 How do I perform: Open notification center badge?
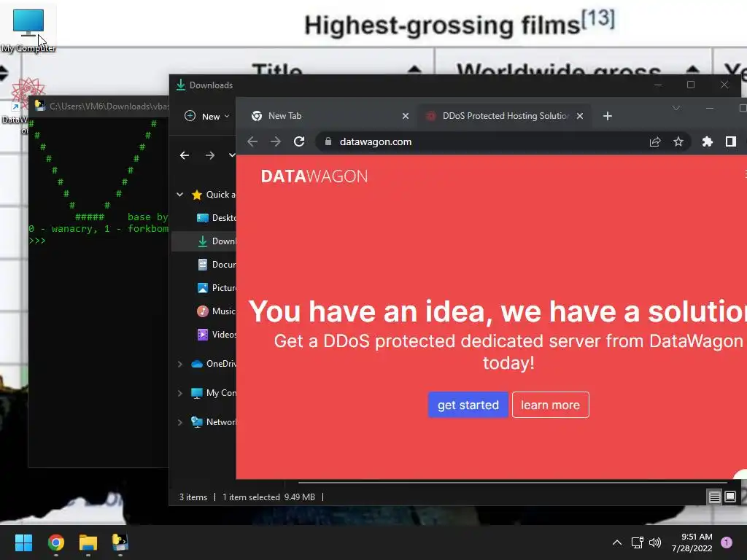(727, 542)
